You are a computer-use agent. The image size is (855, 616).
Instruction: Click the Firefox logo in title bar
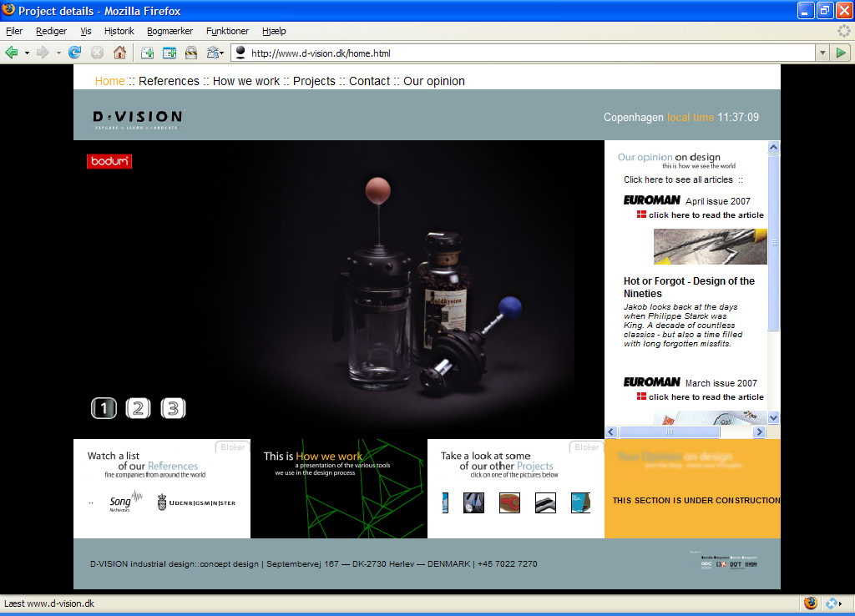(x=8, y=10)
